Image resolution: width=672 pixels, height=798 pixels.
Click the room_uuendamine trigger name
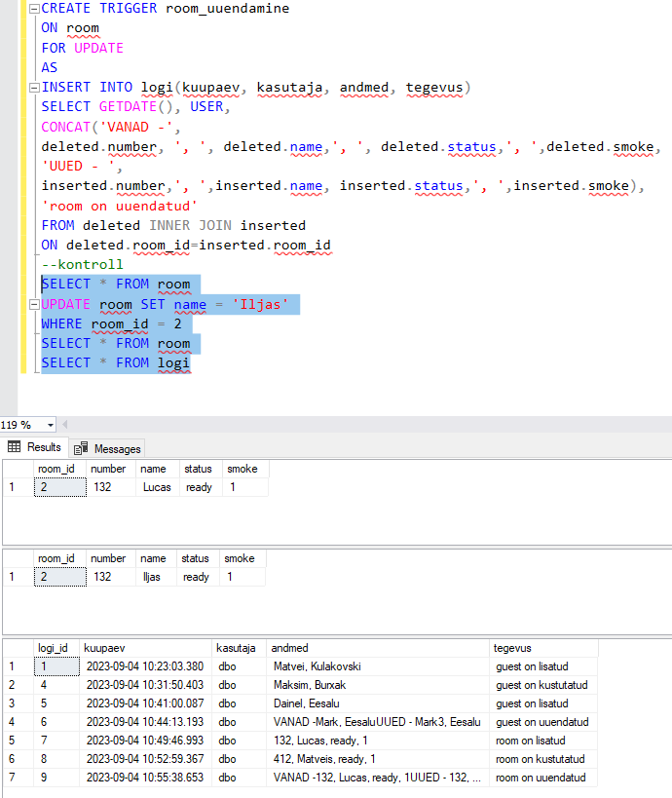point(227,9)
